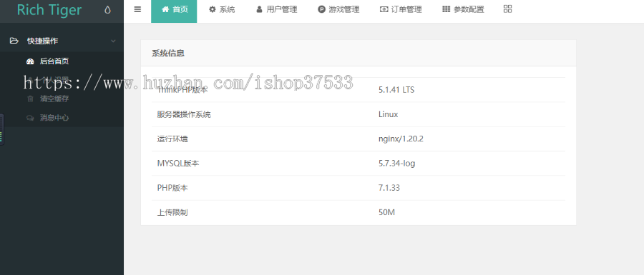This screenshot has height=275, width=644.
Task: Click the 上传限制 label
Action: click(172, 213)
